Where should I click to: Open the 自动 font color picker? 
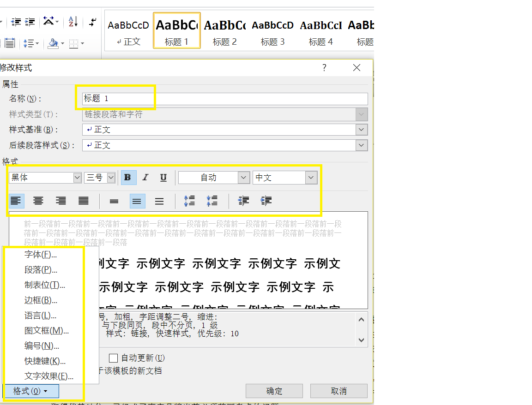[x=214, y=178]
